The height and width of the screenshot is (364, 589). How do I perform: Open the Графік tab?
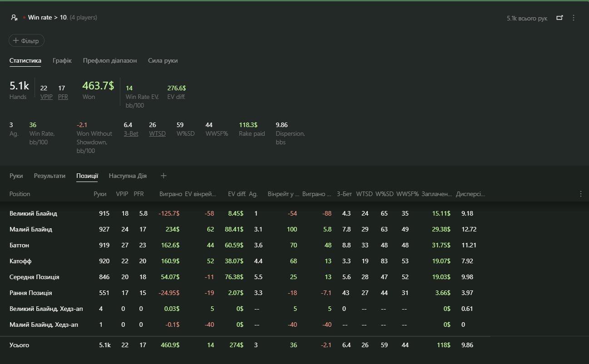coord(62,60)
